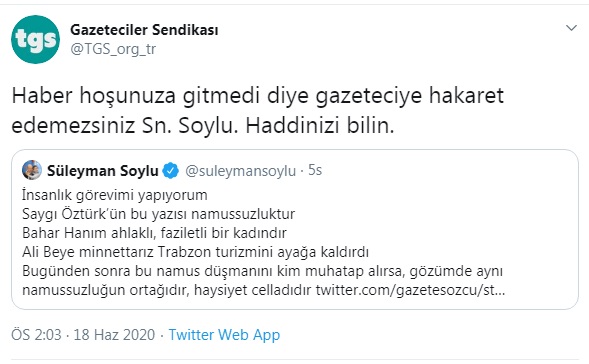Image resolution: width=589 pixels, height=364 pixels.
Task: Open the 5s quoted tweet timestamp
Action: point(315,170)
